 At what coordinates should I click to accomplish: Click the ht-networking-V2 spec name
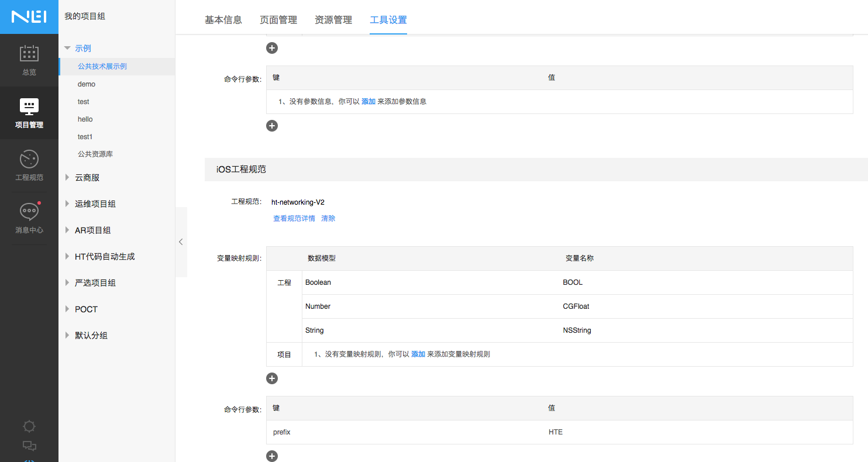pos(298,202)
